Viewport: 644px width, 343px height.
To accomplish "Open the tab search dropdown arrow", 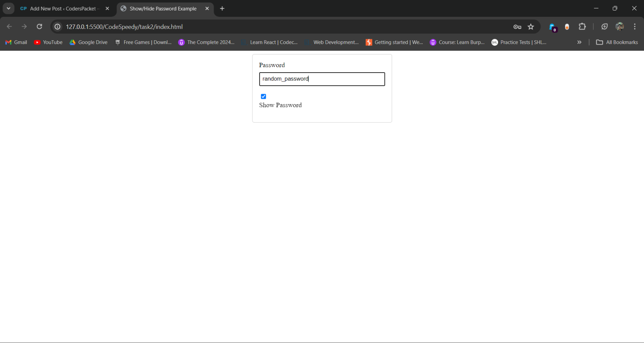I will 8,8.
